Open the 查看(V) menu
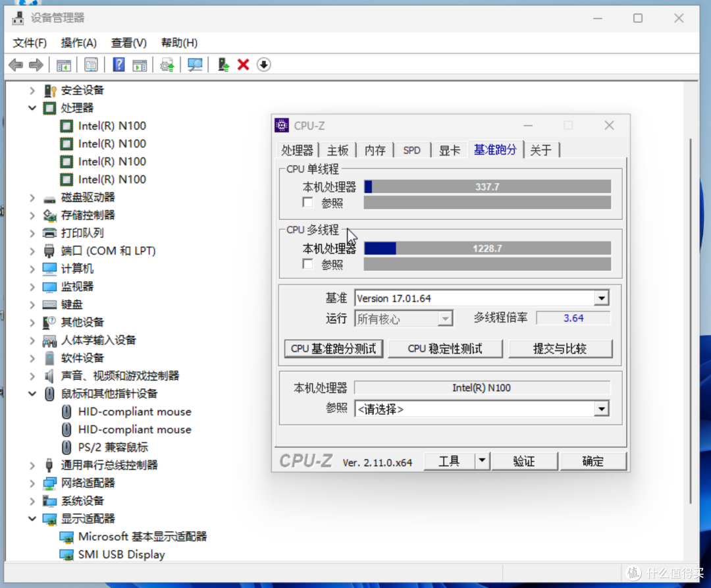711x588 pixels. click(x=129, y=43)
